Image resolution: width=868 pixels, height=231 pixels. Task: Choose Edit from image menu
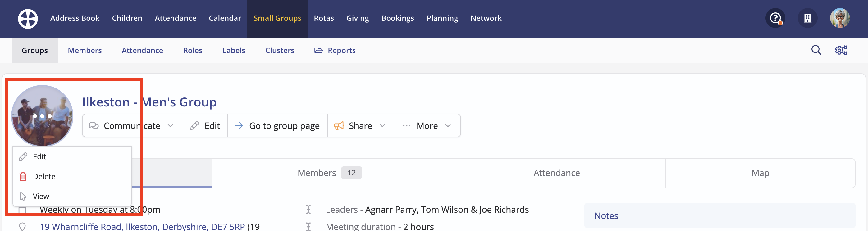[x=72, y=156]
